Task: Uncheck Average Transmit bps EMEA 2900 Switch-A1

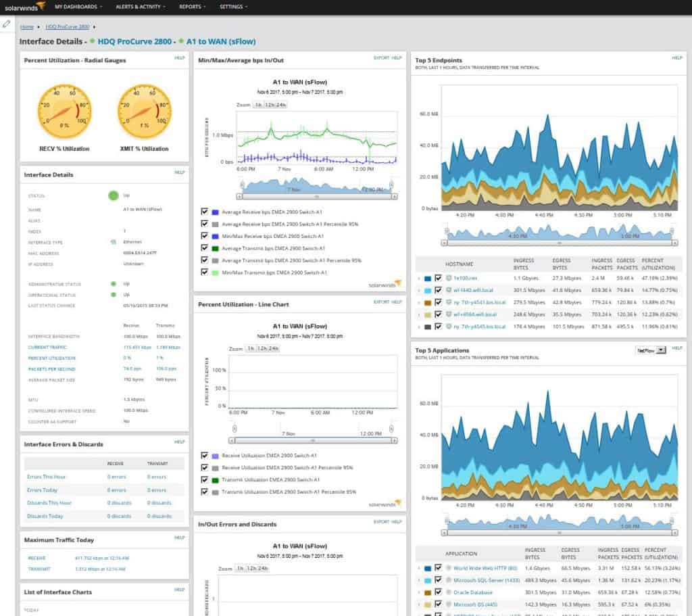Action: click(x=204, y=248)
